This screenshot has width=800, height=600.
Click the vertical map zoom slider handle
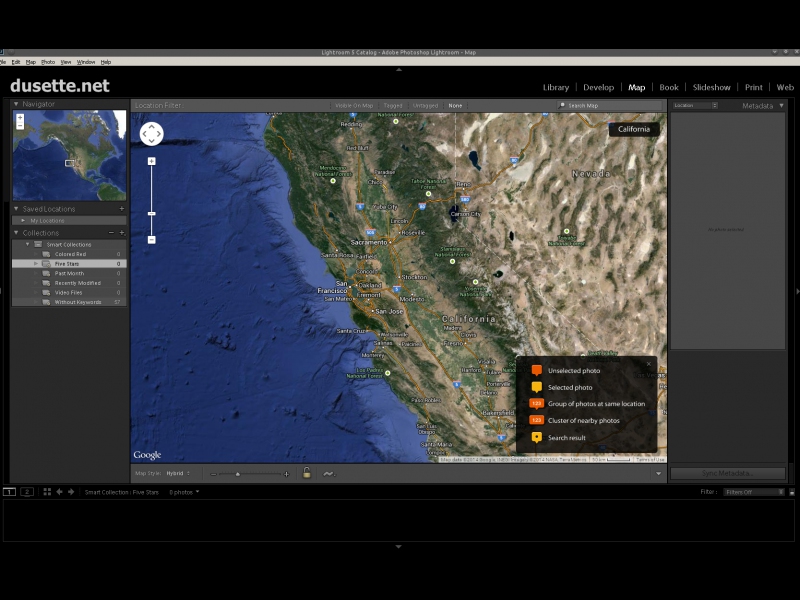[x=152, y=214]
